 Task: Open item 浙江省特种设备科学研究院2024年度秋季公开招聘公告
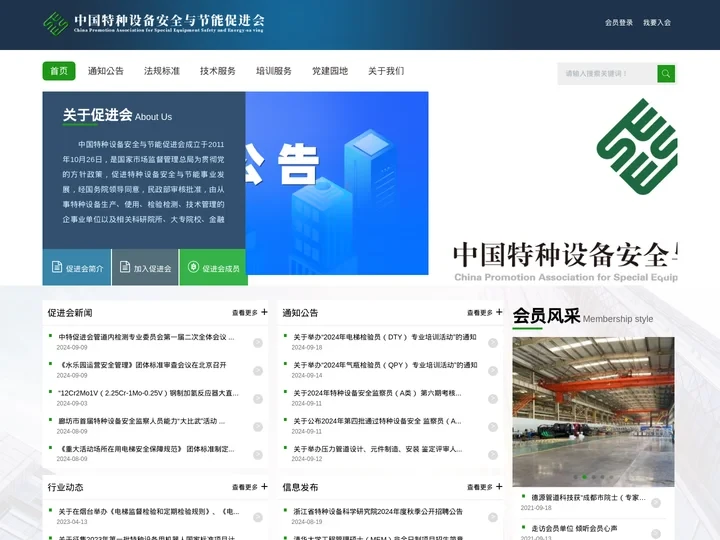point(378,512)
